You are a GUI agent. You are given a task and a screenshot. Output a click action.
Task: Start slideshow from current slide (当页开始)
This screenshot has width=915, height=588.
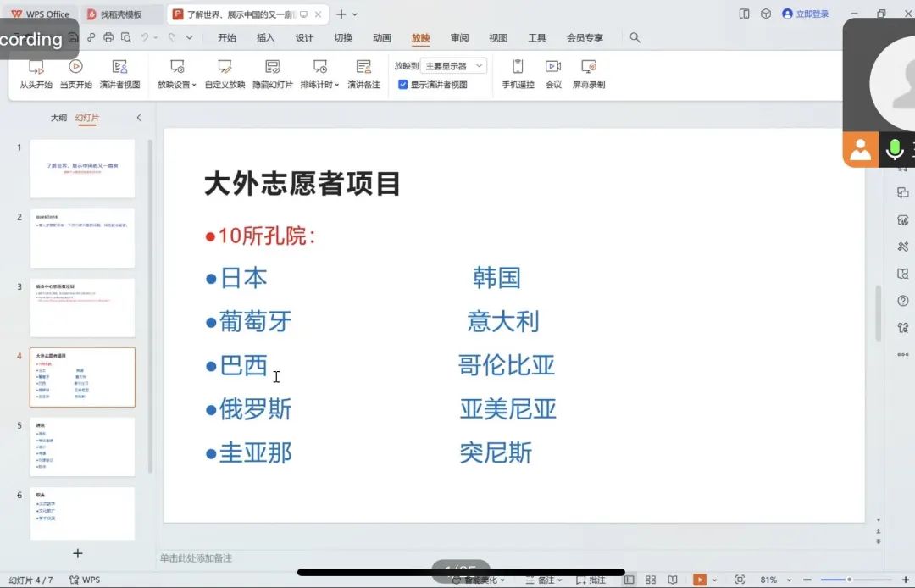pos(75,74)
